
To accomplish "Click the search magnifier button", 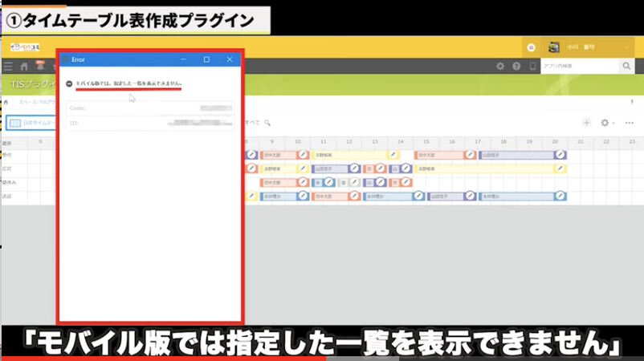I will pyautogui.click(x=626, y=67).
